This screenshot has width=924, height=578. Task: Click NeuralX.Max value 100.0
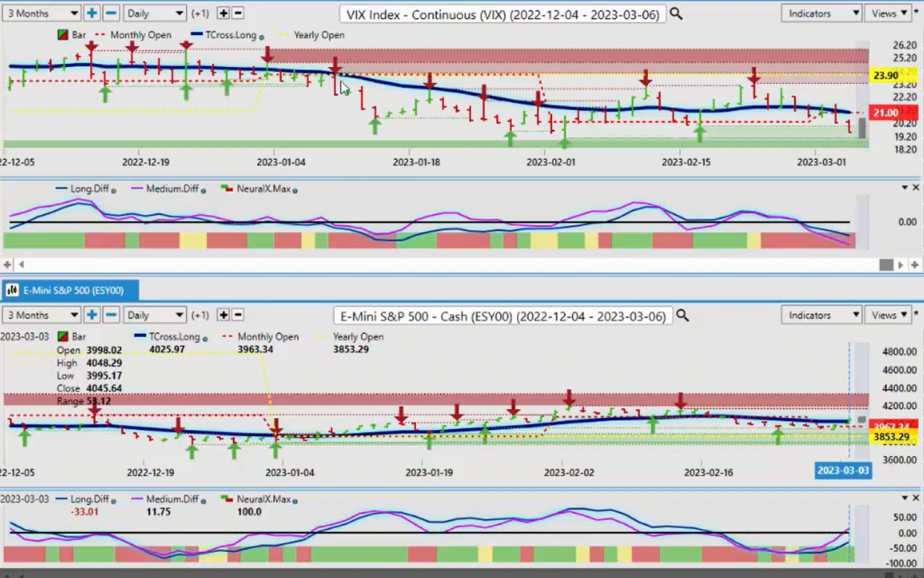coord(249,511)
